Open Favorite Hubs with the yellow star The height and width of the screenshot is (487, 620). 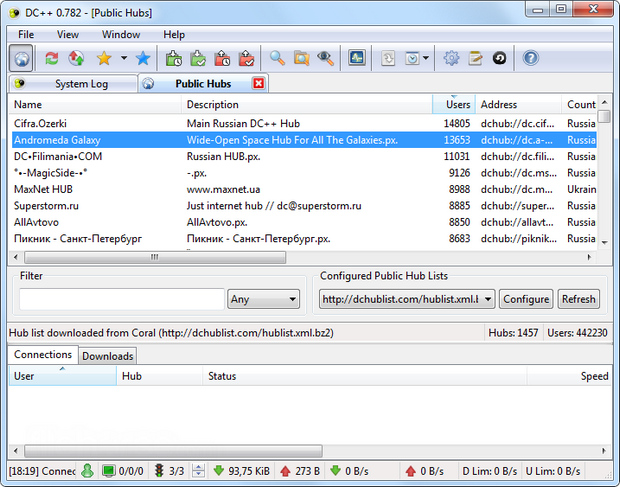pyautogui.click(x=104, y=59)
